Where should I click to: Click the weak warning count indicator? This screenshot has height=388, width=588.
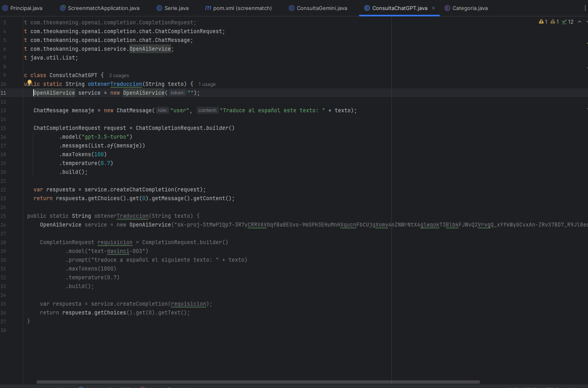click(x=554, y=22)
